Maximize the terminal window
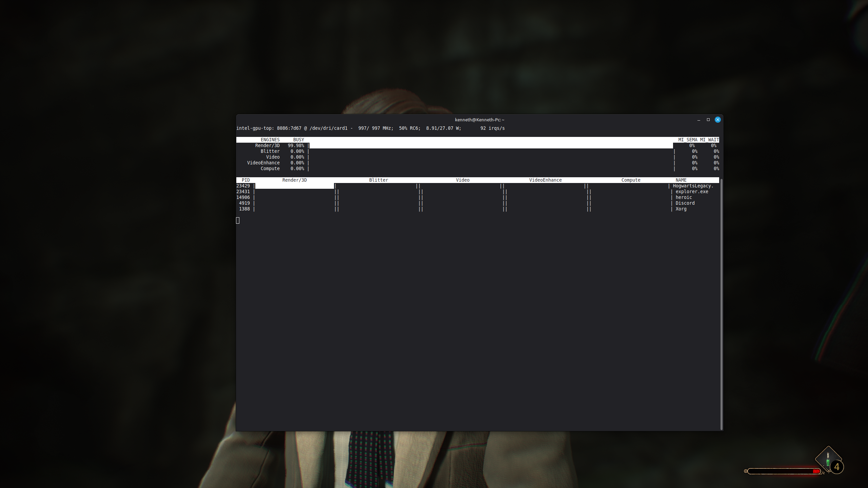This screenshot has height=488, width=868. click(708, 120)
